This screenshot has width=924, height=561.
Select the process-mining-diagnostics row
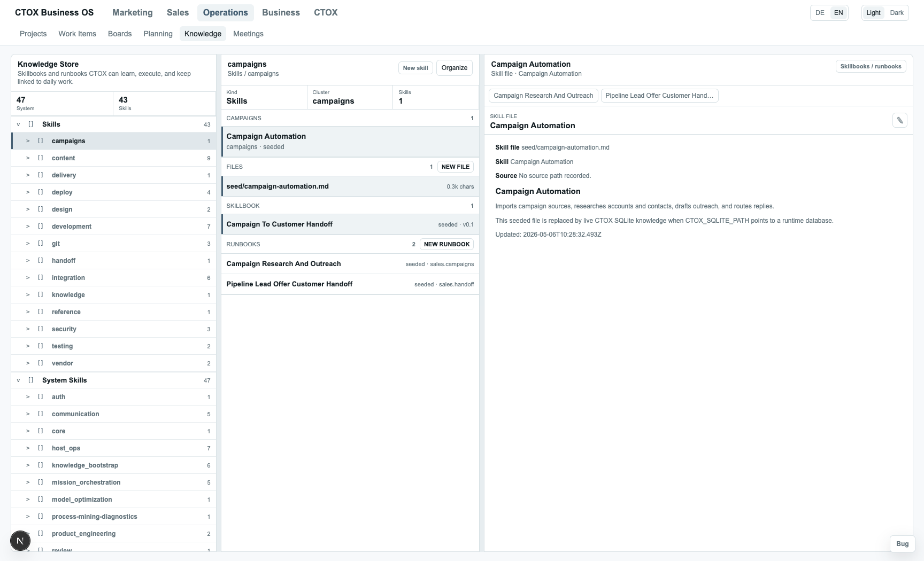click(x=113, y=517)
